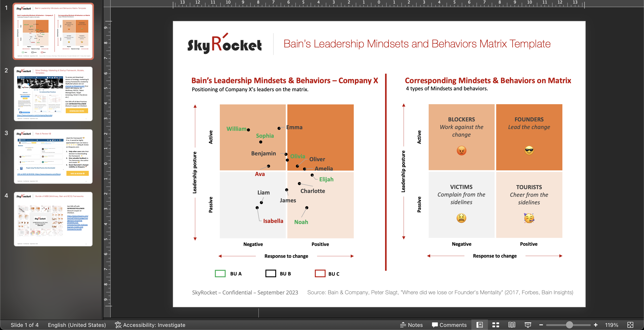Click the angry Blockers emoji
This screenshot has height=330, width=644.
pyautogui.click(x=461, y=150)
